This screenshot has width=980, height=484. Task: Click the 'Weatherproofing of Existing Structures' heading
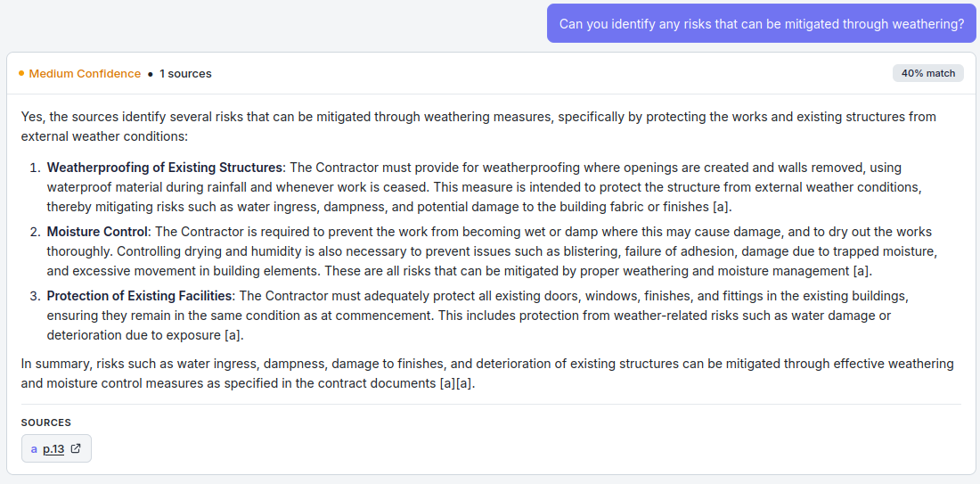pos(165,168)
